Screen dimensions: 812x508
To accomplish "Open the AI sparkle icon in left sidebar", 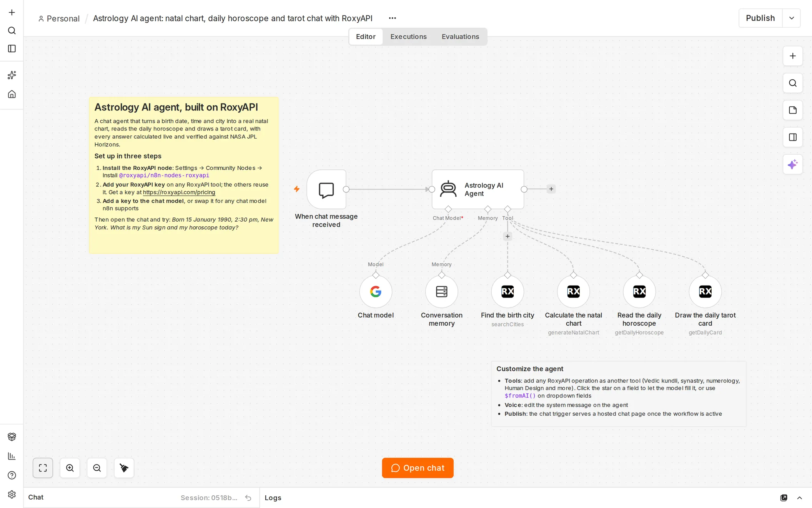I will tap(12, 75).
